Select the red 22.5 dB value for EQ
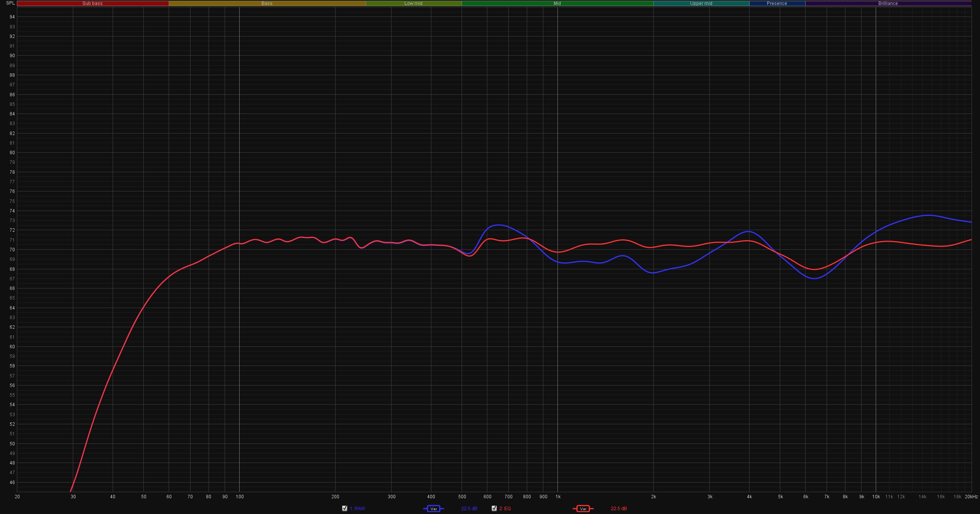Screen dimensions: 980x514 click(x=618, y=509)
